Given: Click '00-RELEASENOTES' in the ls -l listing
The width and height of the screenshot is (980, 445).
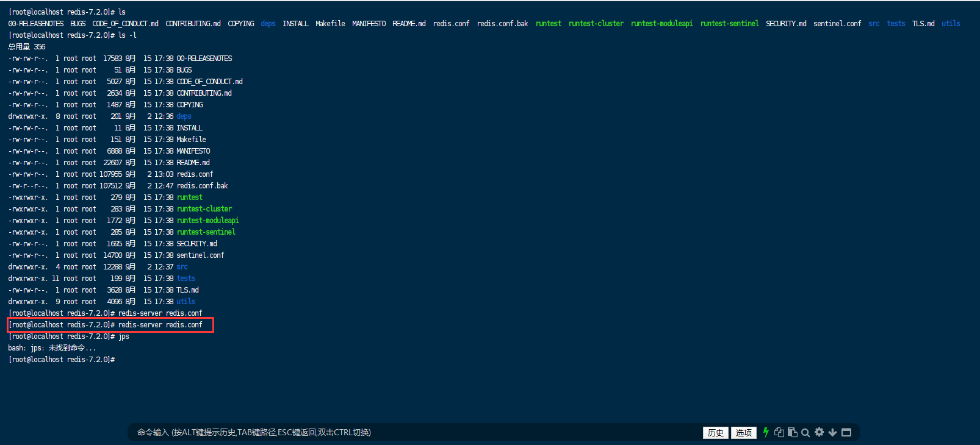Looking at the screenshot, I should [204, 59].
